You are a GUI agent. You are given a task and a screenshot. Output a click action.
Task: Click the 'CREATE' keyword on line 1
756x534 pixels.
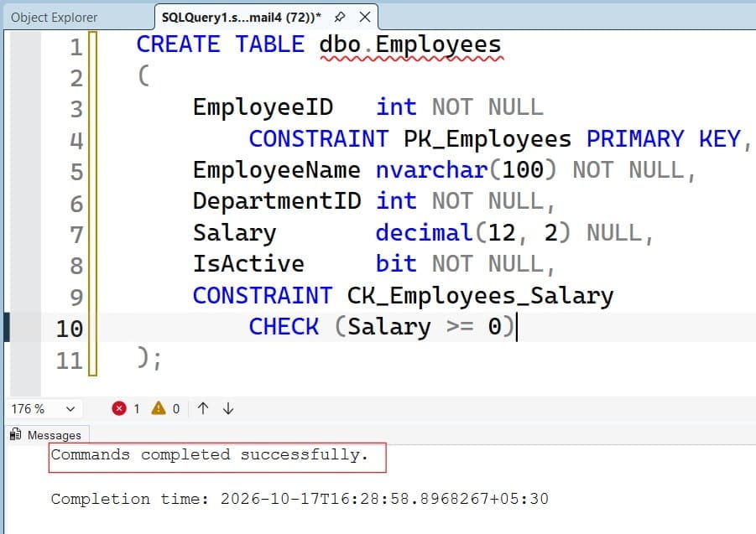click(178, 44)
